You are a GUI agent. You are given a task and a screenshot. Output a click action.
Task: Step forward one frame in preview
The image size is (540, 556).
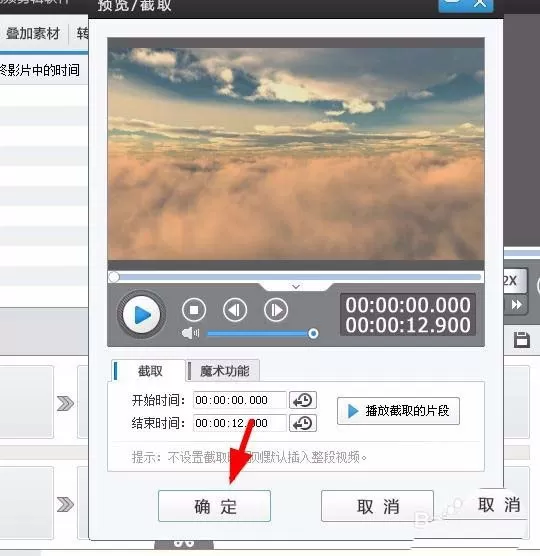(276, 310)
